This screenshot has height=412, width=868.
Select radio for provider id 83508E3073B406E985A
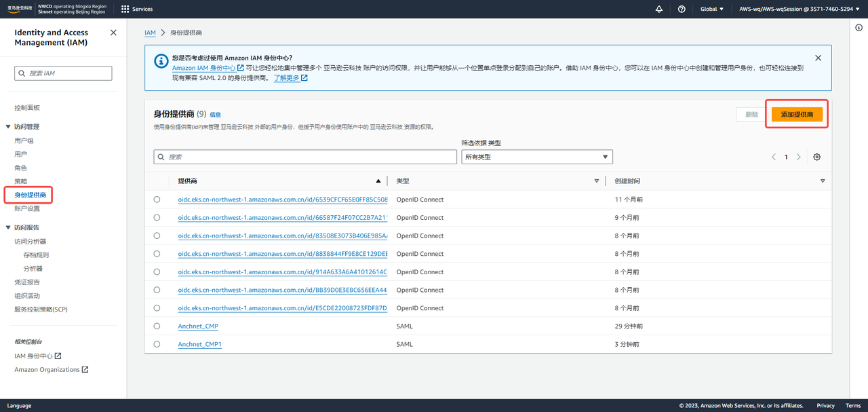click(157, 236)
